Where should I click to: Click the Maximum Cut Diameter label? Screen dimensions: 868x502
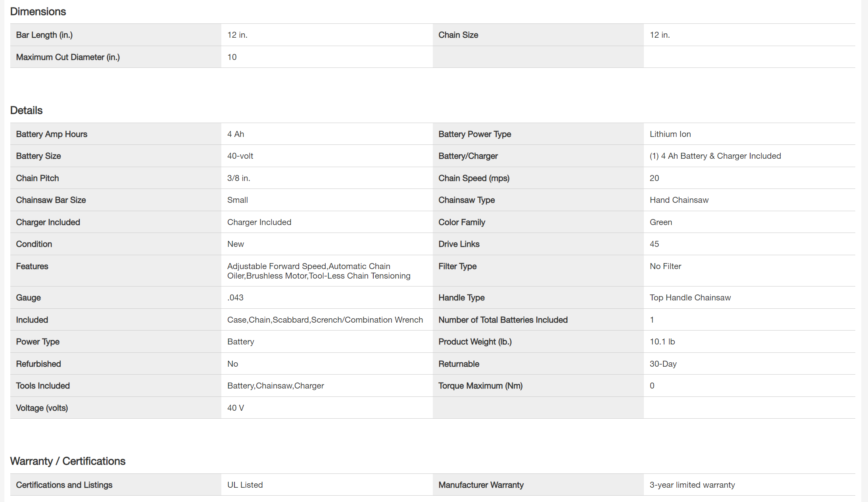click(x=68, y=57)
